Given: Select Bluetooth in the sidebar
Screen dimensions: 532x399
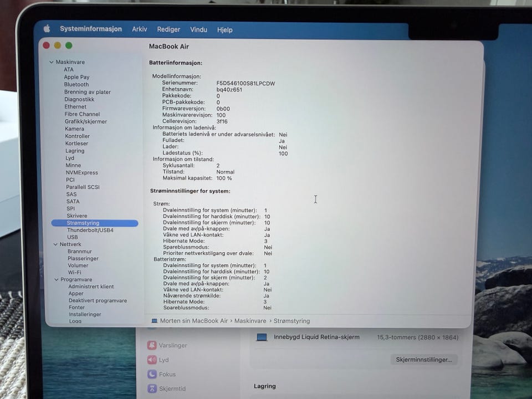Looking at the screenshot, I should [76, 84].
